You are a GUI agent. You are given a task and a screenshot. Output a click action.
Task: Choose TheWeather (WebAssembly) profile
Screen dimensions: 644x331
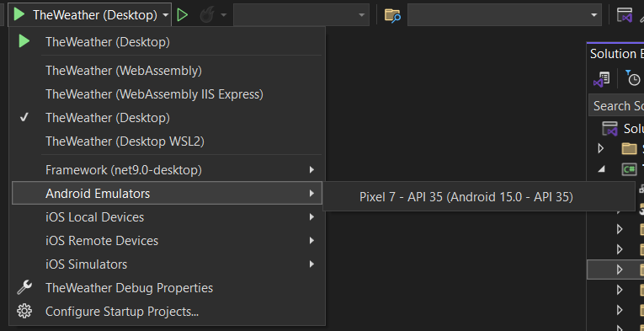(168, 71)
